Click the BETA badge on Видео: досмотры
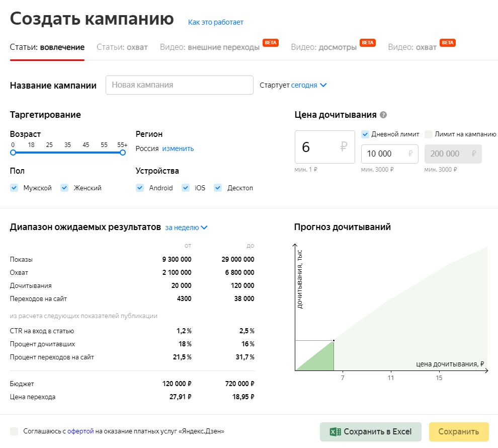This screenshot has width=498, height=448. pos(368,43)
